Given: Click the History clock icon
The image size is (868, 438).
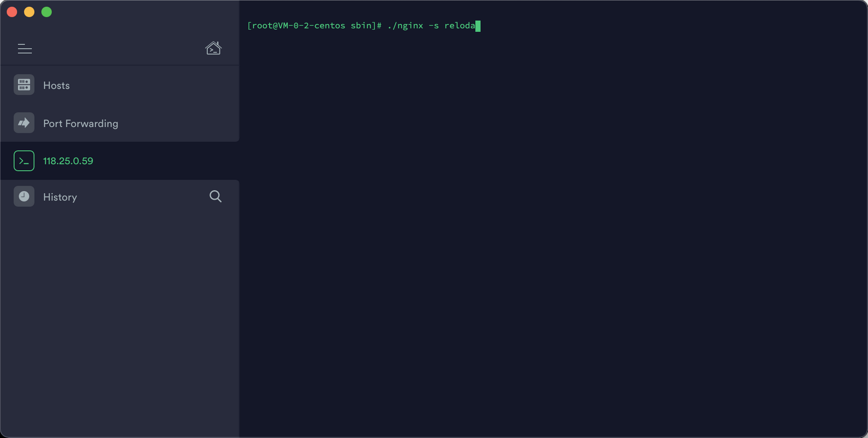Looking at the screenshot, I should coord(24,196).
